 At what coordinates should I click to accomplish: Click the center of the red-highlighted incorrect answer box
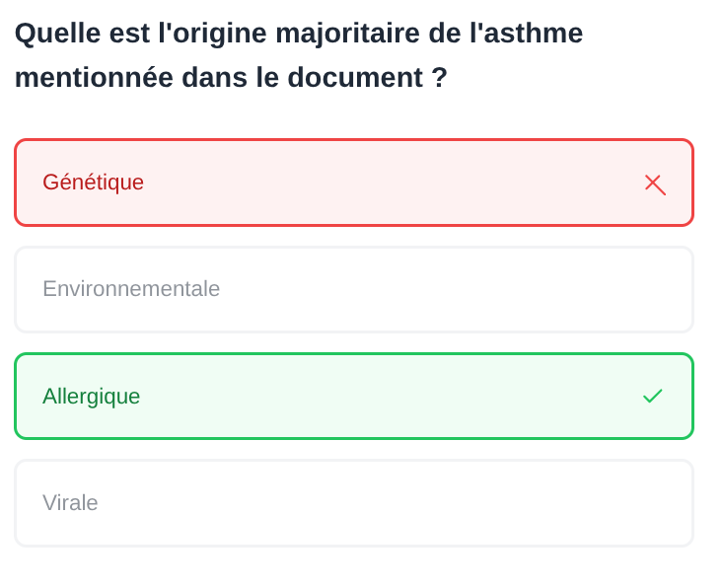(353, 183)
